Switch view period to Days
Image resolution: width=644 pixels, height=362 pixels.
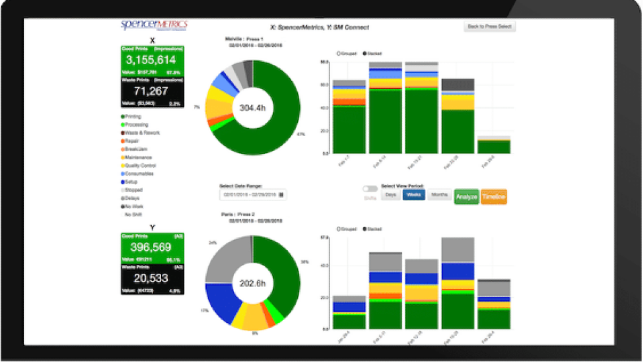pyautogui.click(x=390, y=194)
